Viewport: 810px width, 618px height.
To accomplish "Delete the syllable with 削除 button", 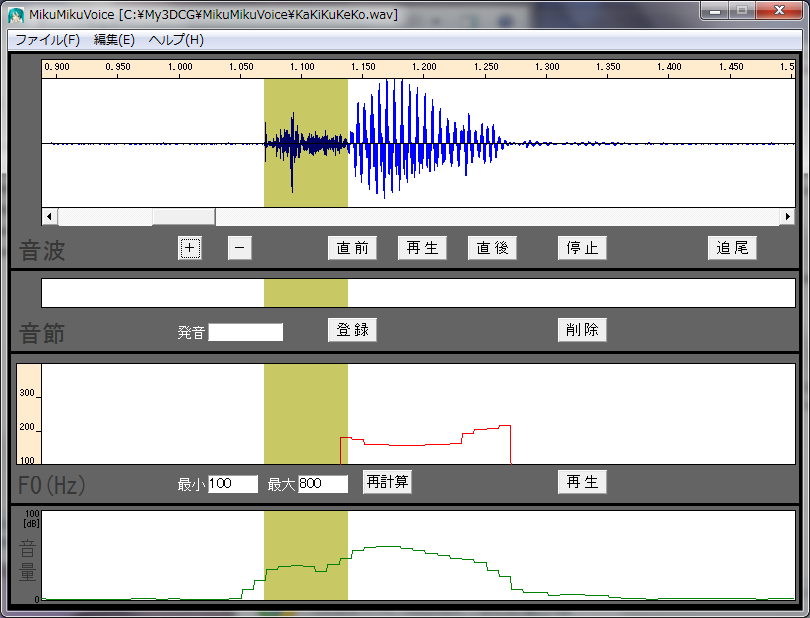I will click(x=582, y=330).
